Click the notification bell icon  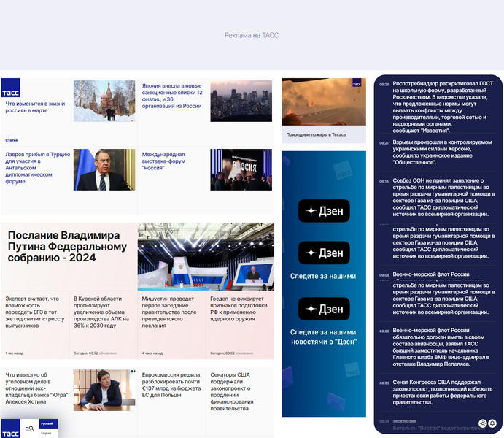tap(492, 423)
